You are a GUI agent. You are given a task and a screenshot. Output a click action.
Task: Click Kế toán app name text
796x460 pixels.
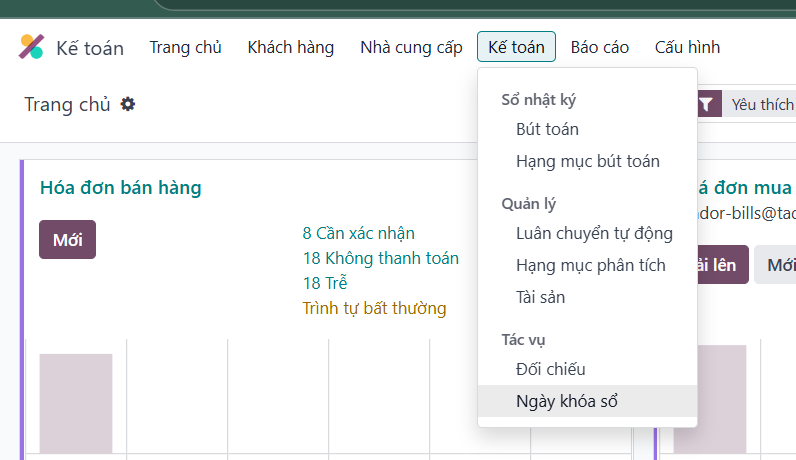(x=90, y=48)
